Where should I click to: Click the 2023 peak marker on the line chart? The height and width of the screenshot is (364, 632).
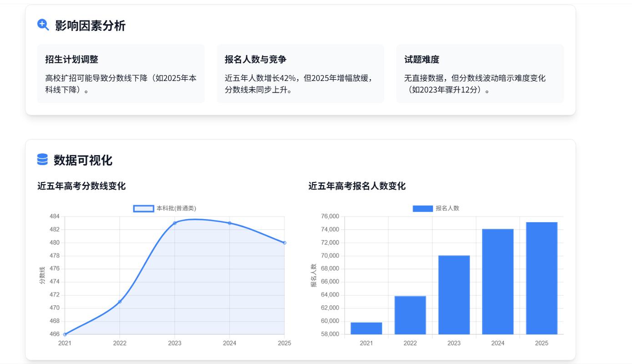pos(175,223)
